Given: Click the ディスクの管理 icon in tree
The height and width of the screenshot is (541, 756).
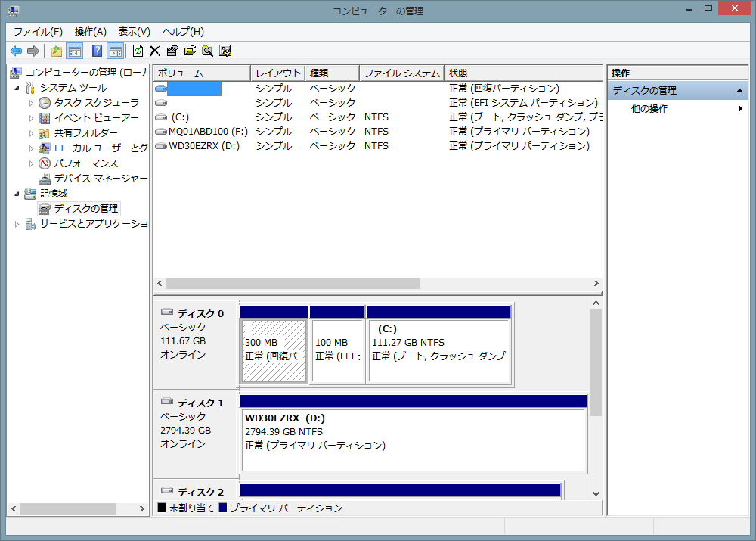Looking at the screenshot, I should point(45,209).
